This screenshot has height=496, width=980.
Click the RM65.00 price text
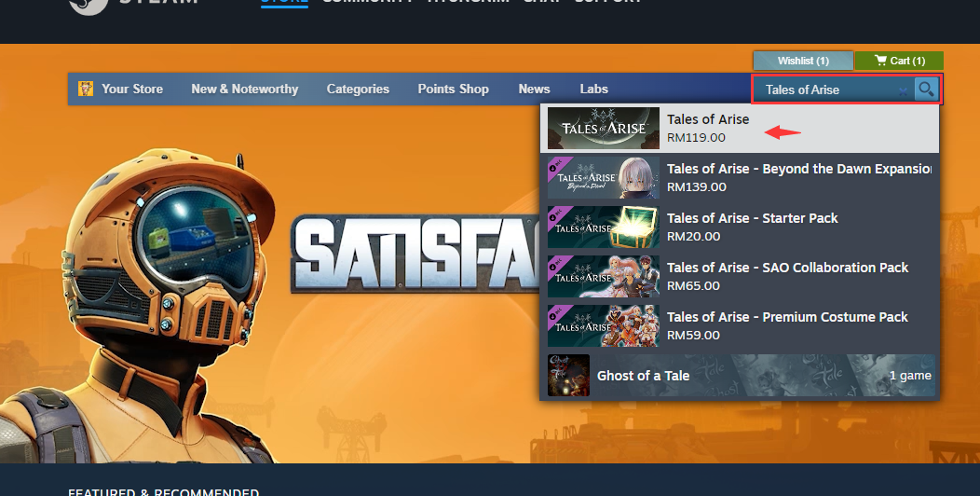click(693, 286)
